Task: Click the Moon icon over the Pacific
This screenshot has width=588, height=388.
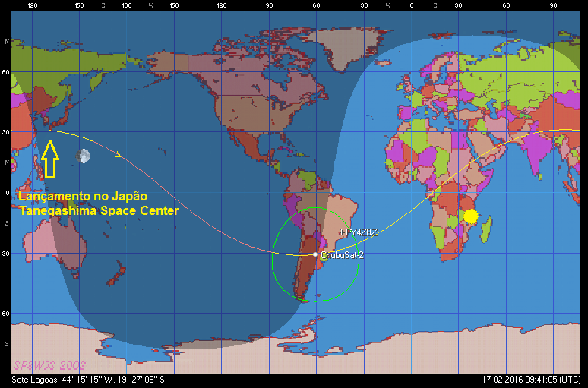Action: pos(84,156)
